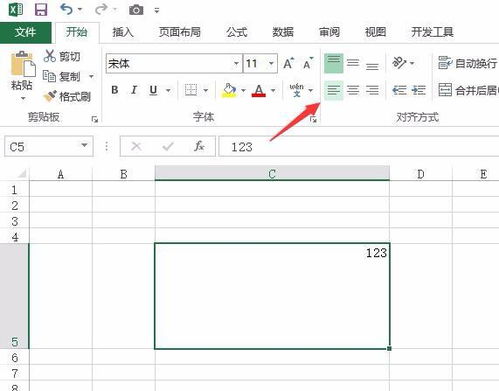This screenshot has height=391, width=499.
Task: Expand the 复制 copy options arrow
Action: [91, 76]
